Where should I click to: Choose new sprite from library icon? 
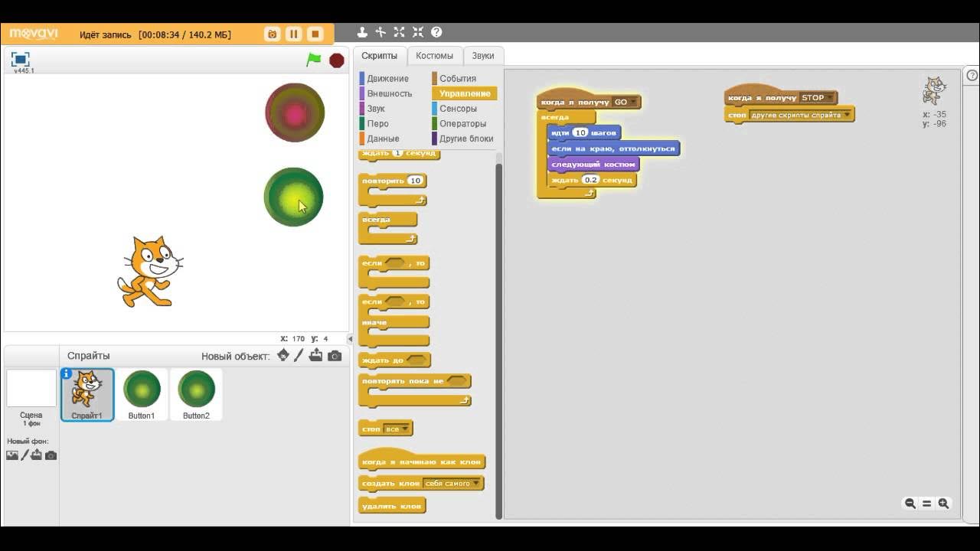click(283, 355)
